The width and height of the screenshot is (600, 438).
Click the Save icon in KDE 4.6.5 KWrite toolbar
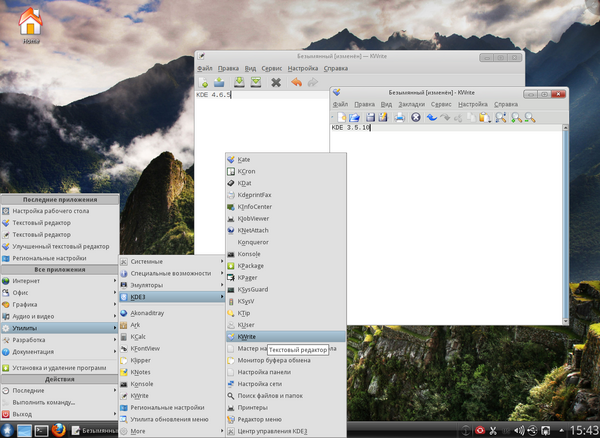(239, 82)
